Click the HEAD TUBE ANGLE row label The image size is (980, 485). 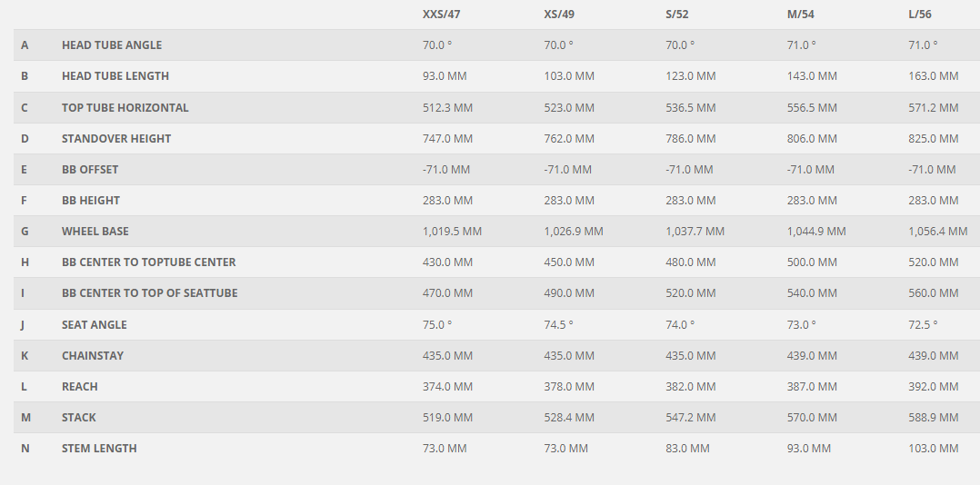click(x=112, y=45)
